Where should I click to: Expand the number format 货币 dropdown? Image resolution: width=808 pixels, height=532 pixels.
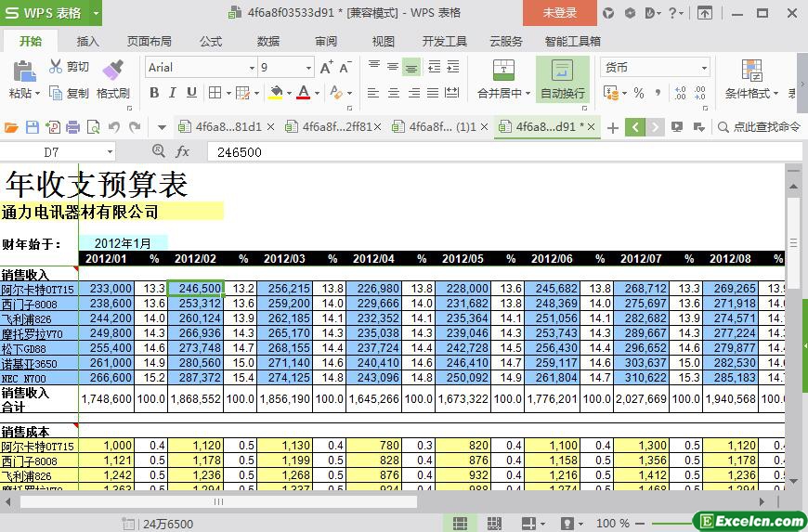704,68
